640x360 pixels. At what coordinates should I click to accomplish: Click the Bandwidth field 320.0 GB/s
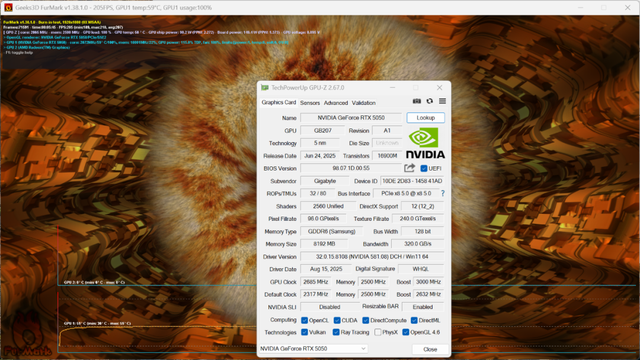[418, 244]
